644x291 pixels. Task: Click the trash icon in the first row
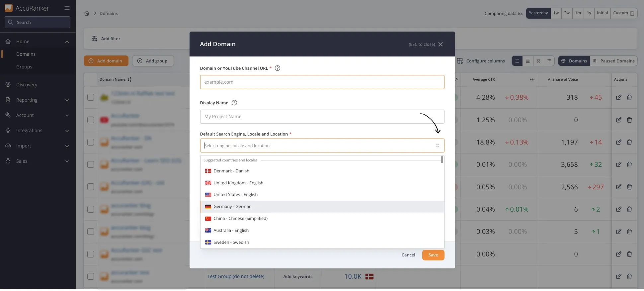(629, 97)
